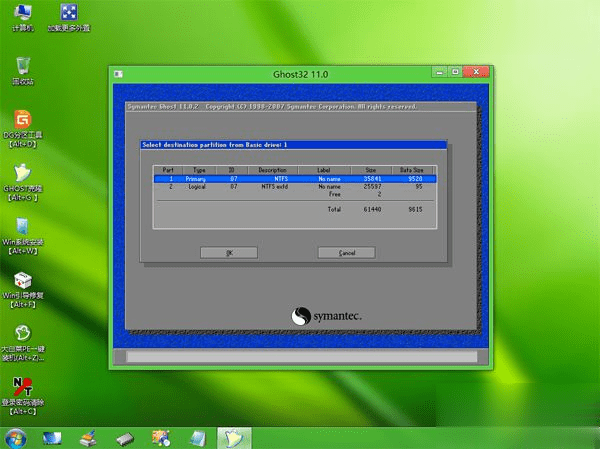Launch the Dabaicai PE one-key install icon
The height and width of the screenshot is (449, 600).
pos(23,343)
